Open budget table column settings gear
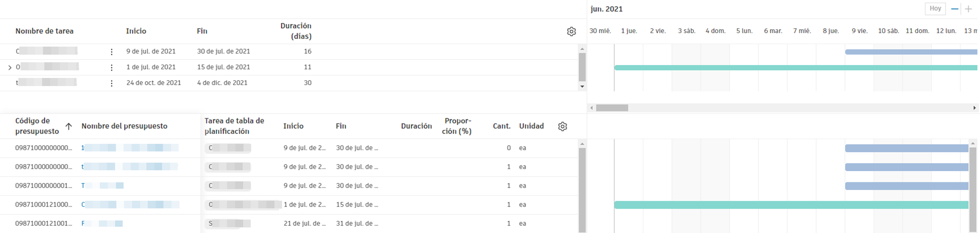 [x=563, y=126]
